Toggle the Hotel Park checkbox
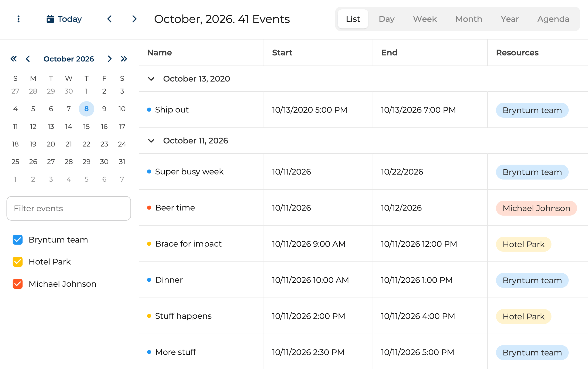This screenshot has height=369, width=588. pos(18,262)
